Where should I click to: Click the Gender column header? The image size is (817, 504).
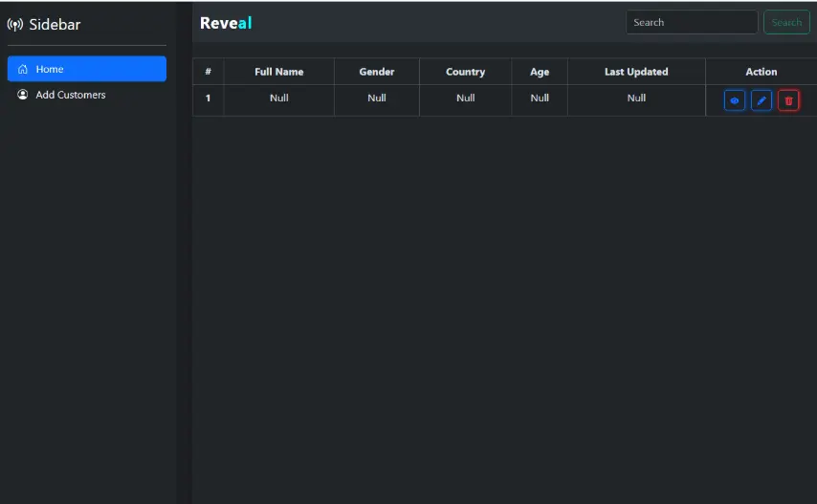tap(376, 72)
